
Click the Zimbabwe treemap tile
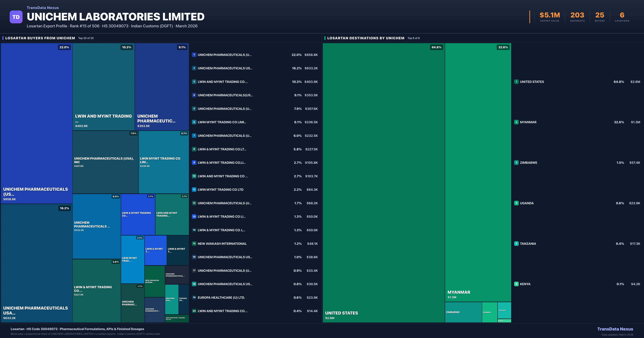click(x=463, y=312)
